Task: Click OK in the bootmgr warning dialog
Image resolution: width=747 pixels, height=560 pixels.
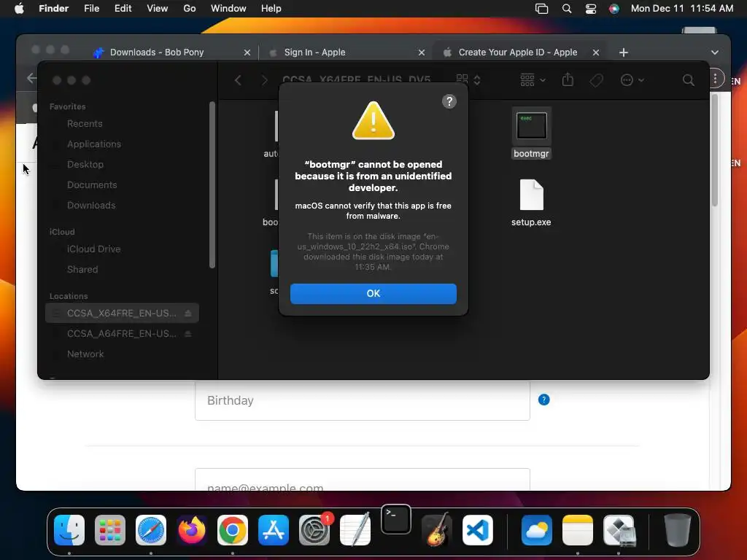Action: [373, 293]
